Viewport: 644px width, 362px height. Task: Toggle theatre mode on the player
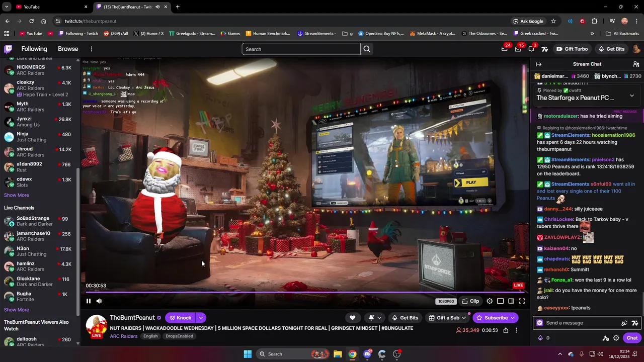click(x=500, y=301)
